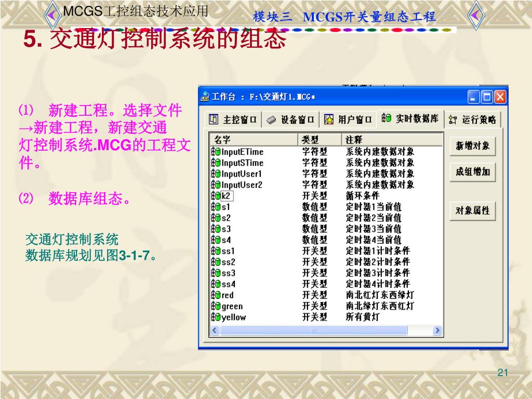Select the ss3 data object icon
This screenshot has height=399, width=532.
pos(216,273)
